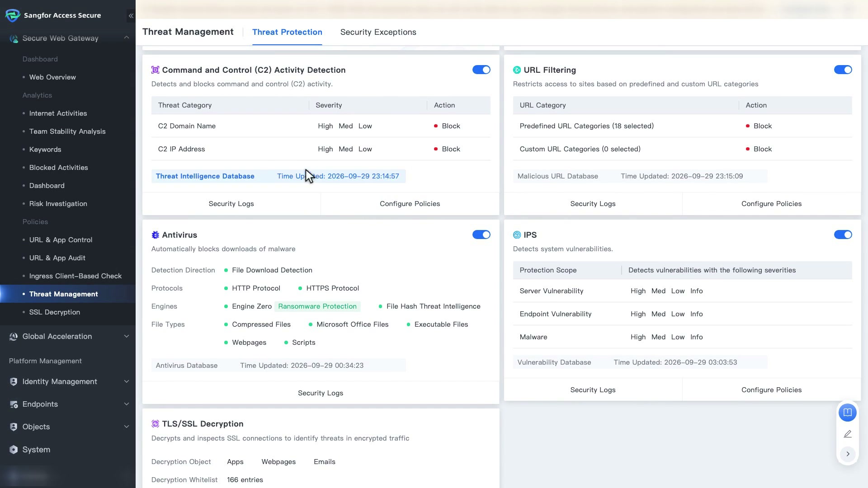868x488 pixels.
Task: Click the Endpoint Vulnerability row
Action: 683,314
